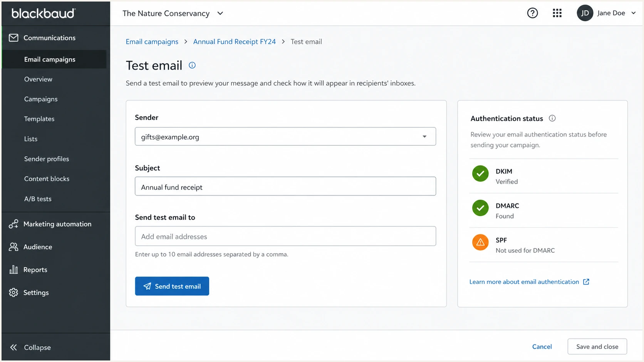The image size is (644, 362).
Task: Open Overview in sidebar
Action: [38, 79]
